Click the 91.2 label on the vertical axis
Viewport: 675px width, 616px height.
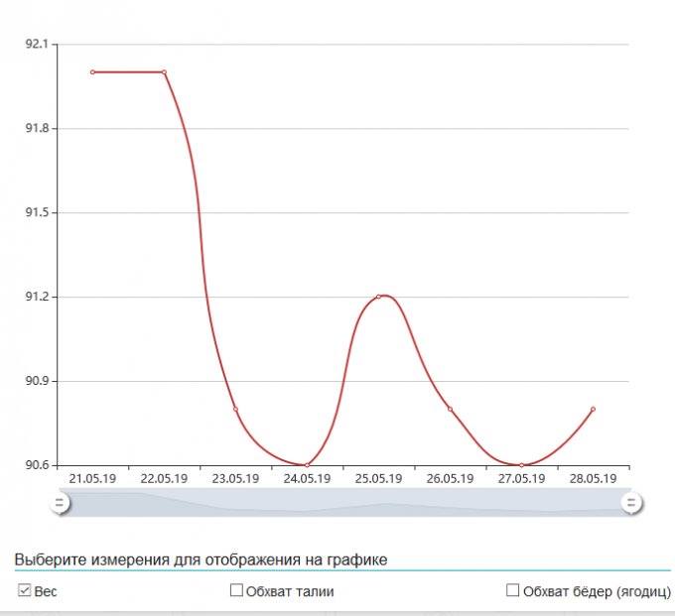click(38, 298)
